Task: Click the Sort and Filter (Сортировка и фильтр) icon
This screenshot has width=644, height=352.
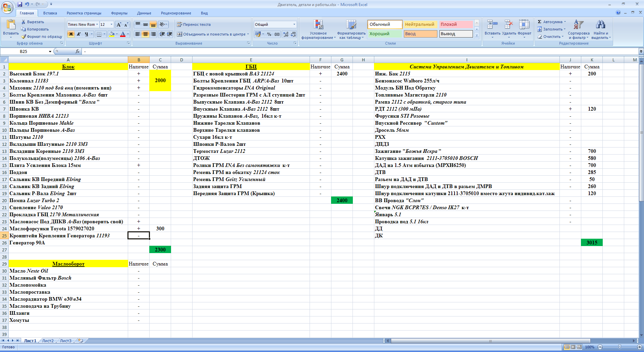Action: coord(579,25)
